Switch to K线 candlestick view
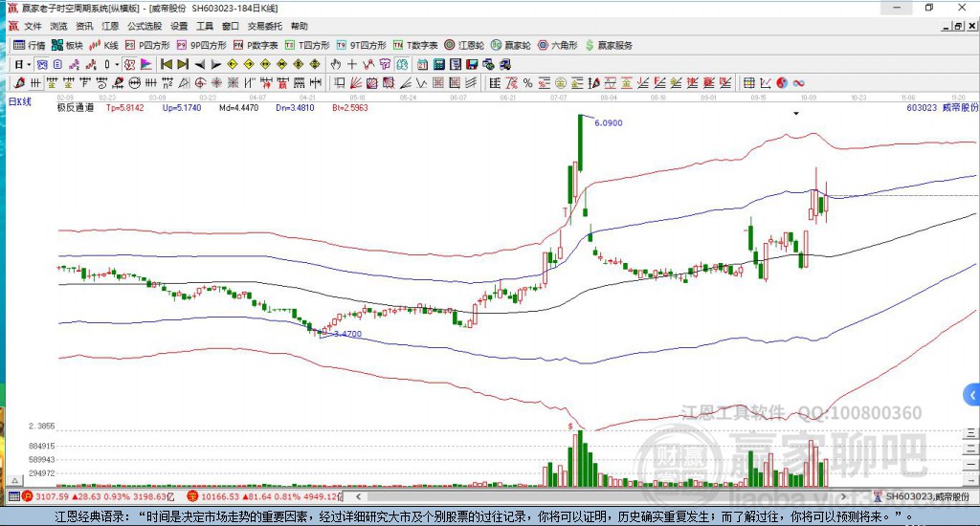Viewport: 980px width, 526px height. coord(104,45)
